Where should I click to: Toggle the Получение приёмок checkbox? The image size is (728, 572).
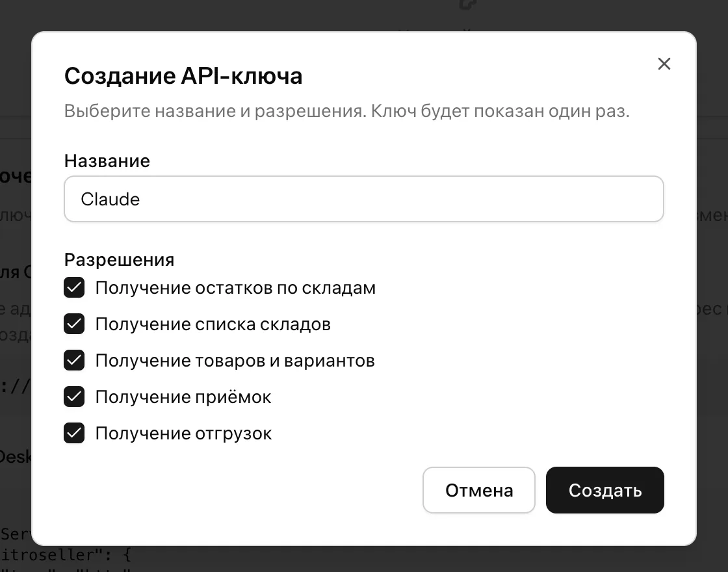point(74,396)
